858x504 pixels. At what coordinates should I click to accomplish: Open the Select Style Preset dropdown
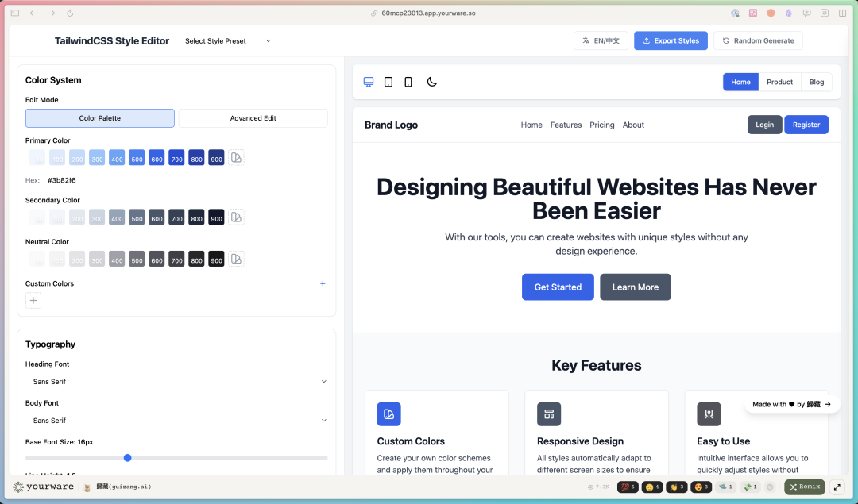coord(228,41)
